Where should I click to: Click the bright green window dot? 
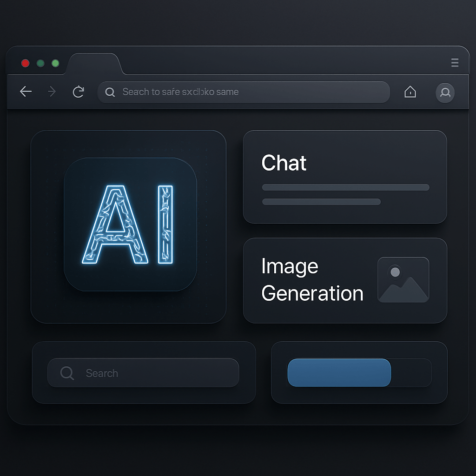click(55, 63)
